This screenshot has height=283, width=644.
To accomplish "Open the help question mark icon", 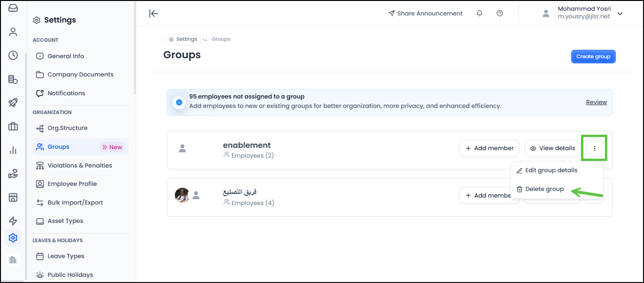I will (x=500, y=14).
